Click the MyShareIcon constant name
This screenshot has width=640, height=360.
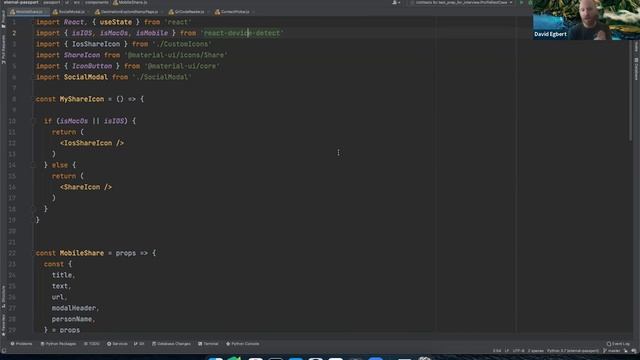(82, 99)
